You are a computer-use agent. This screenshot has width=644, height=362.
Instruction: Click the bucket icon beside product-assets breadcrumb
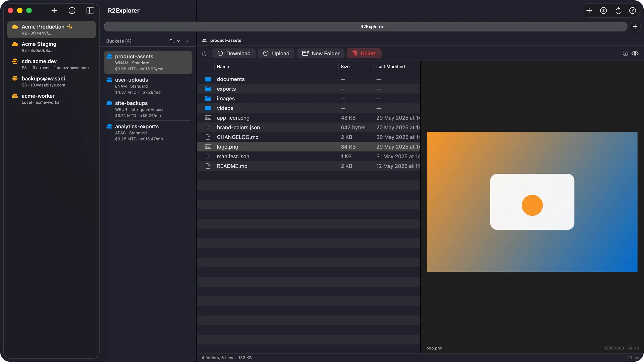(204, 40)
